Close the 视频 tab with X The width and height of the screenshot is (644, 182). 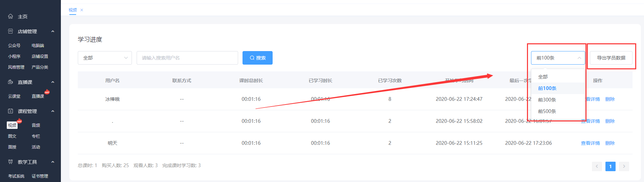[x=82, y=10]
